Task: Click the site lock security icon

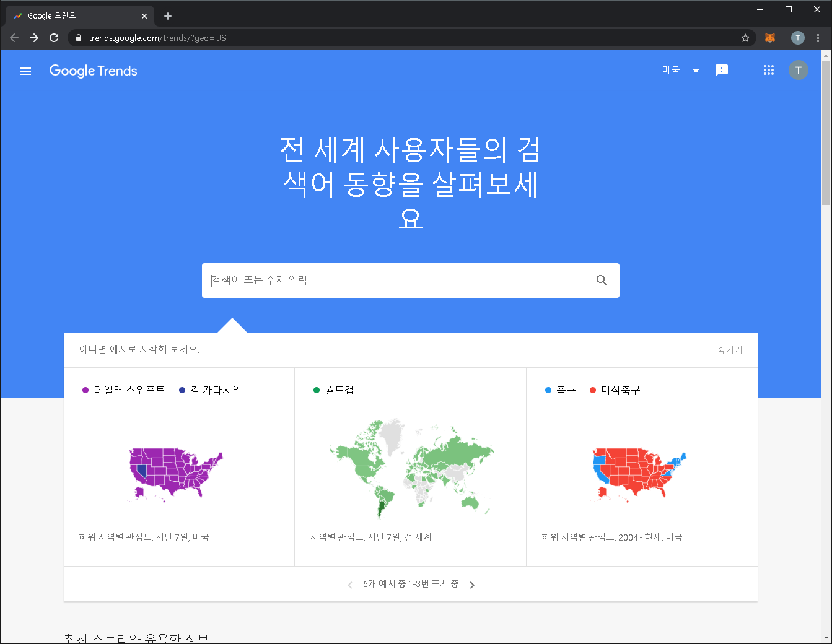Action: point(78,38)
